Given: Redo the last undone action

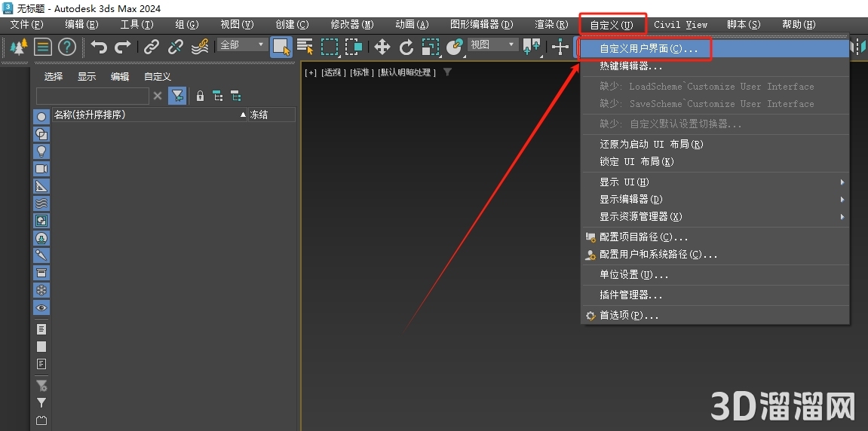Looking at the screenshot, I should [x=122, y=47].
